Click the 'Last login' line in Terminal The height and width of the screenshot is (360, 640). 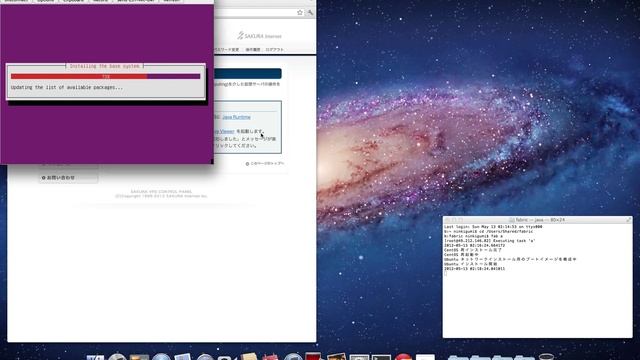click(493, 227)
